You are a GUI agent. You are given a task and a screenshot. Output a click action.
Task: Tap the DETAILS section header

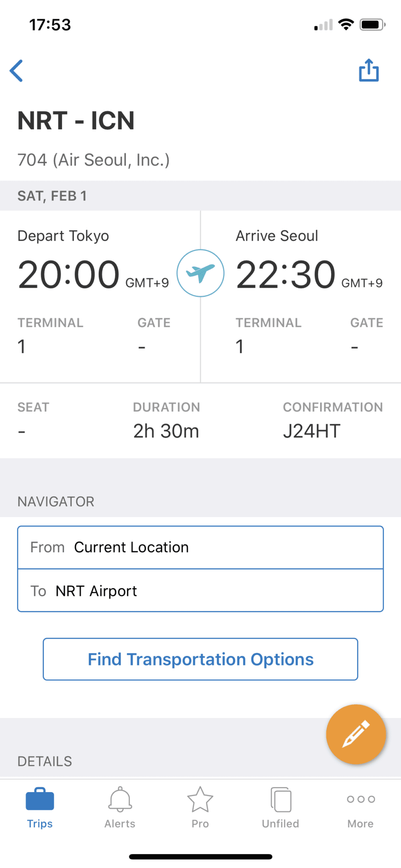click(x=45, y=761)
